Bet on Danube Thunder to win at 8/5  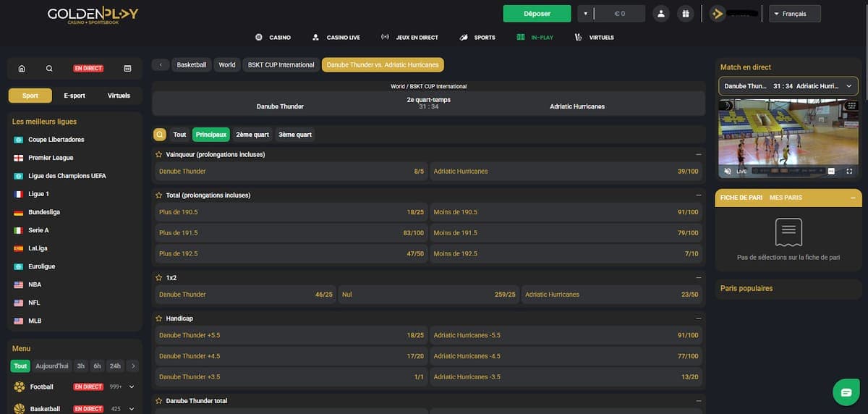(x=291, y=172)
